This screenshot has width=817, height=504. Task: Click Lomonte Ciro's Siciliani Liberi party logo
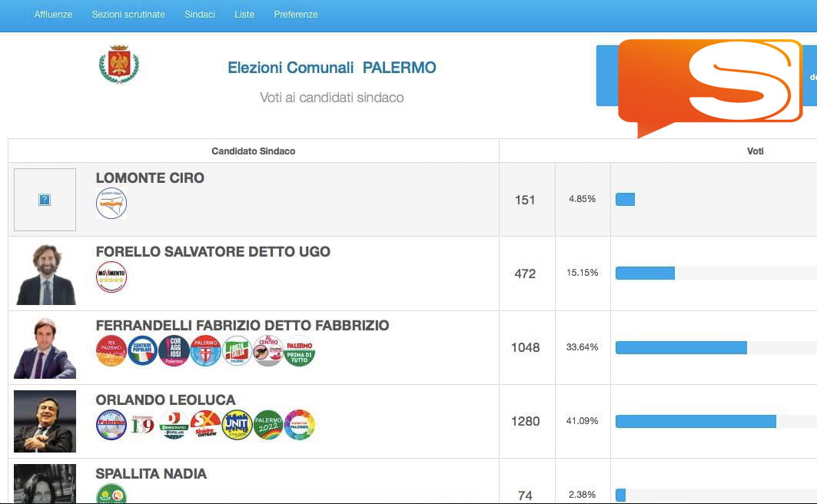111,203
